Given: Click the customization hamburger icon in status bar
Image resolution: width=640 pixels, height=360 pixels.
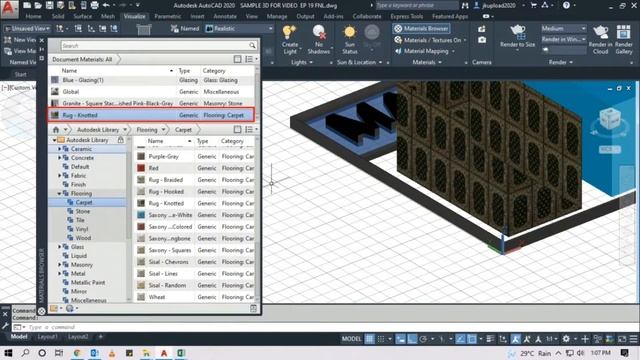Looking at the screenshot, I should point(633,339).
